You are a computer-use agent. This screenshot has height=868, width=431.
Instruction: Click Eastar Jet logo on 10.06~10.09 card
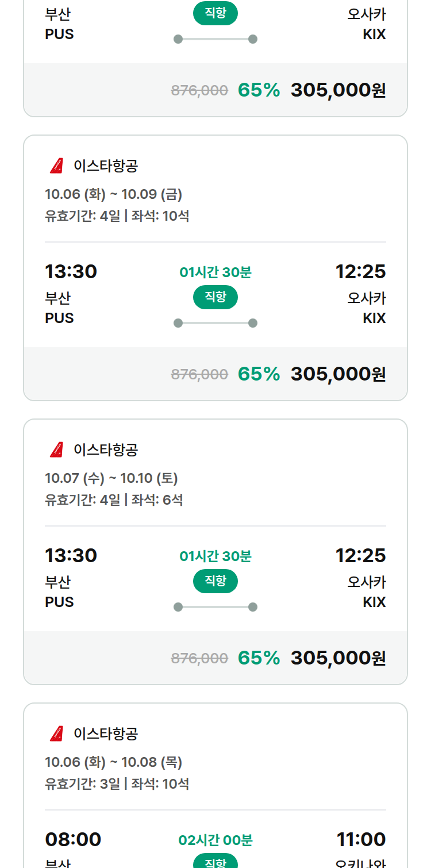coord(56,166)
